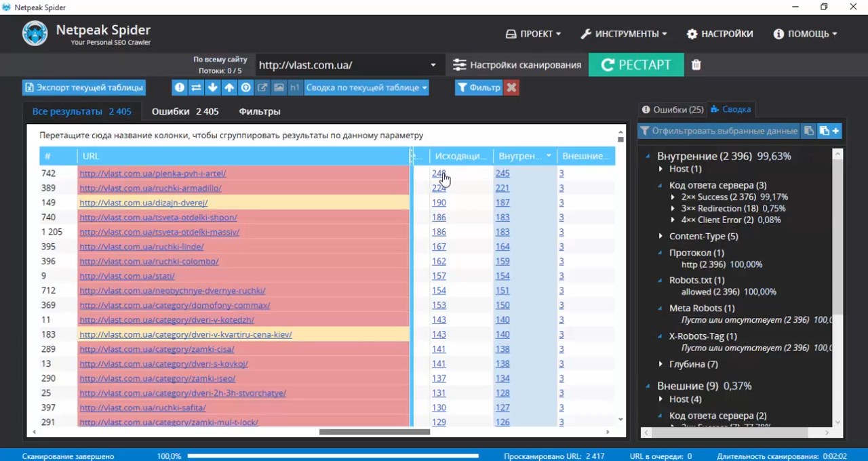The width and height of the screenshot is (868, 461).
Task: Click the circled up arrow toolbar icon
Action: pos(245,87)
